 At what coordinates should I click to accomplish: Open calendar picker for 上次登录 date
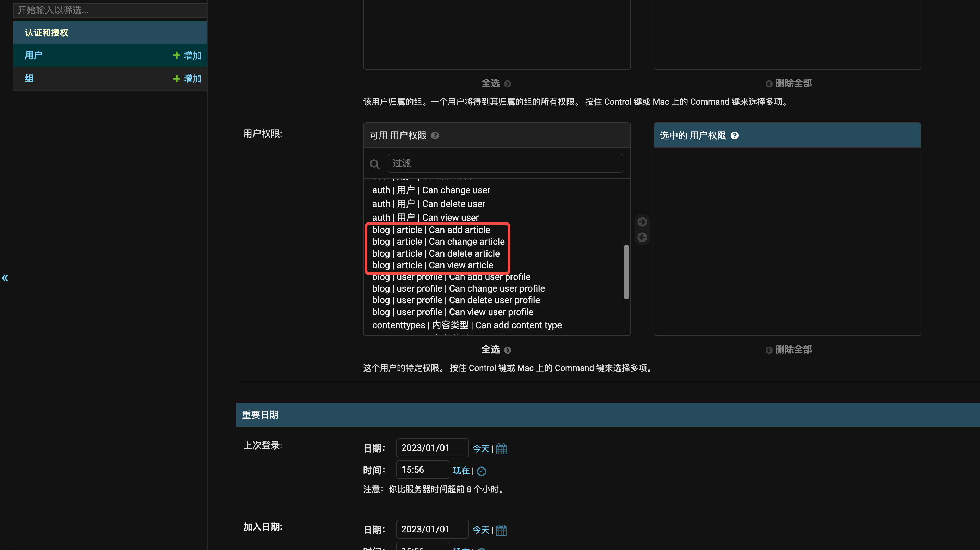click(x=501, y=448)
